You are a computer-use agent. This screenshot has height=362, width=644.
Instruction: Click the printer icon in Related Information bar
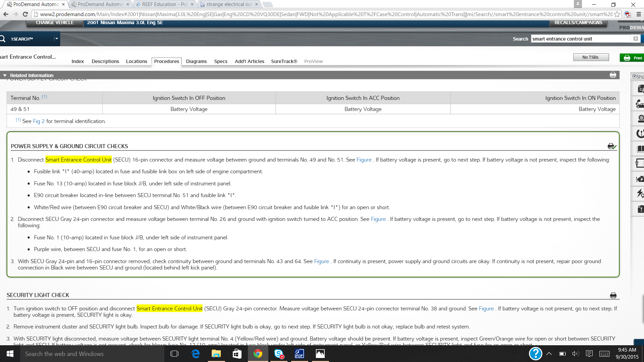[x=613, y=75]
